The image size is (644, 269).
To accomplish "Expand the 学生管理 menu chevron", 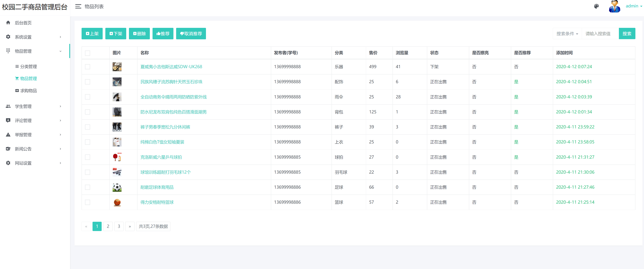I will (60, 106).
